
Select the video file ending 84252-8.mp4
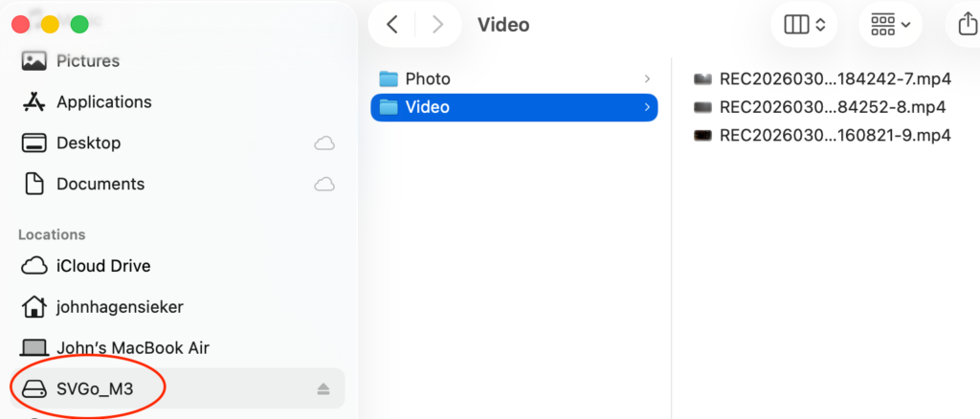point(832,107)
